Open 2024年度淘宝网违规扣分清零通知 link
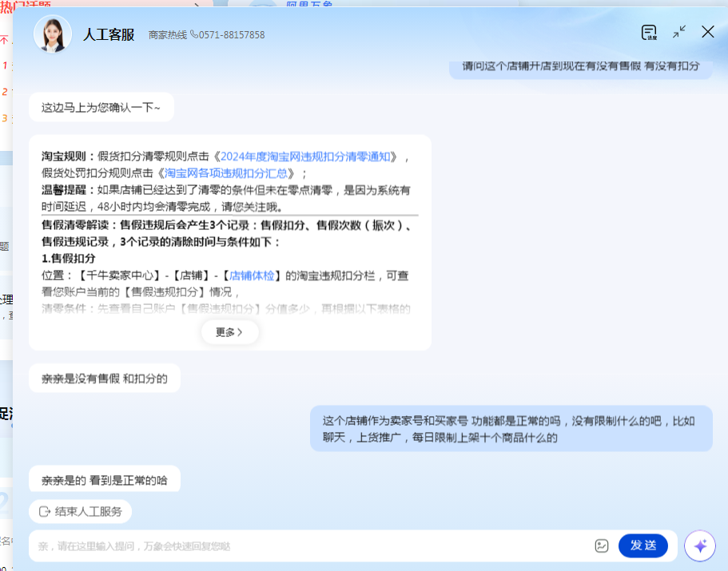Screen dimensions: 728x571 click(x=305, y=157)
